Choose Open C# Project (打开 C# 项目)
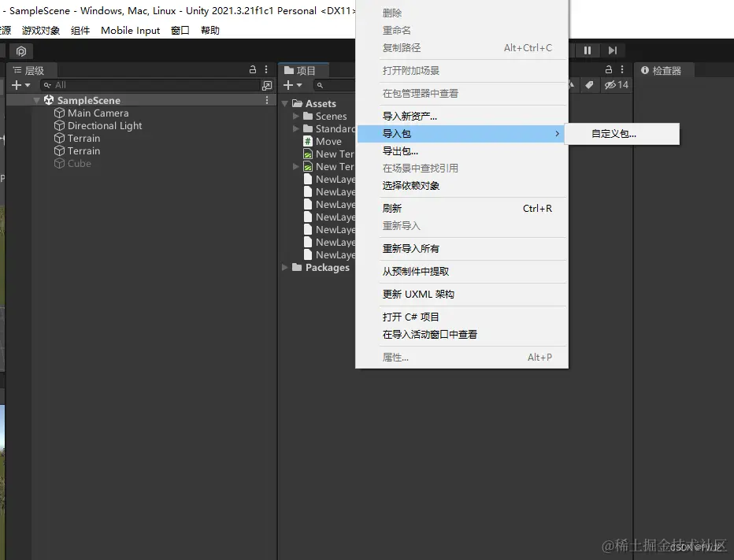 (x=461, y=317)
